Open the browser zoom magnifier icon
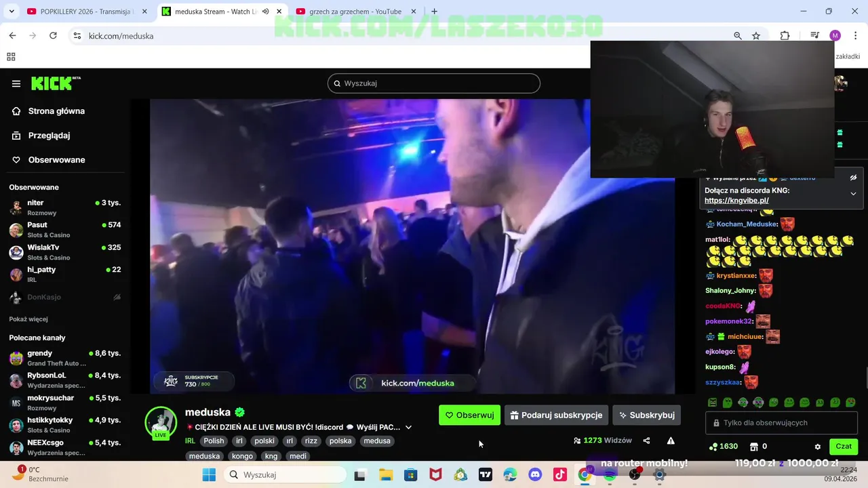The height and width of the screenshot is (488, 868). pyautogui.click(x=738, y=36)
